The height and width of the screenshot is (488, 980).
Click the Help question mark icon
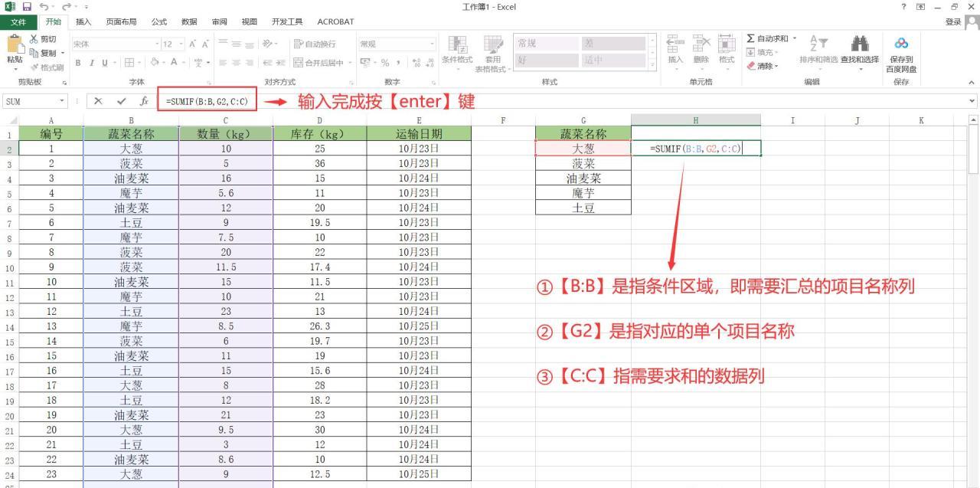tap(904, 7)
